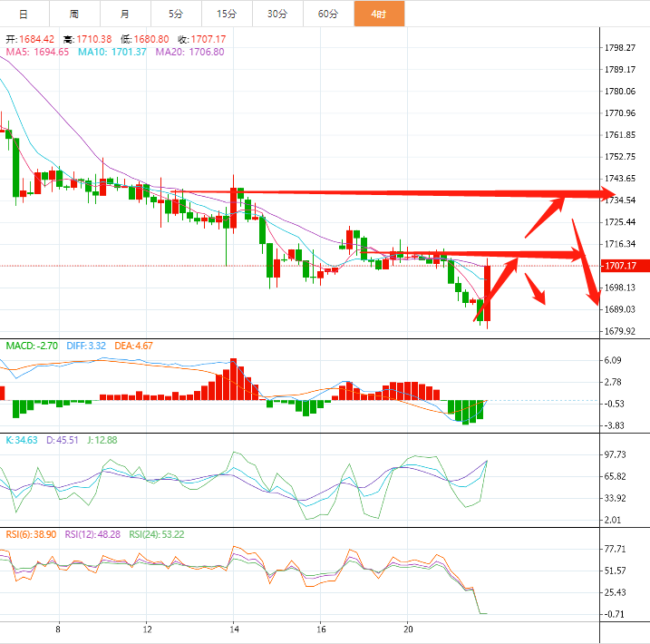Select the 15分 timeframe tab
650x644 pixels.
227,14
